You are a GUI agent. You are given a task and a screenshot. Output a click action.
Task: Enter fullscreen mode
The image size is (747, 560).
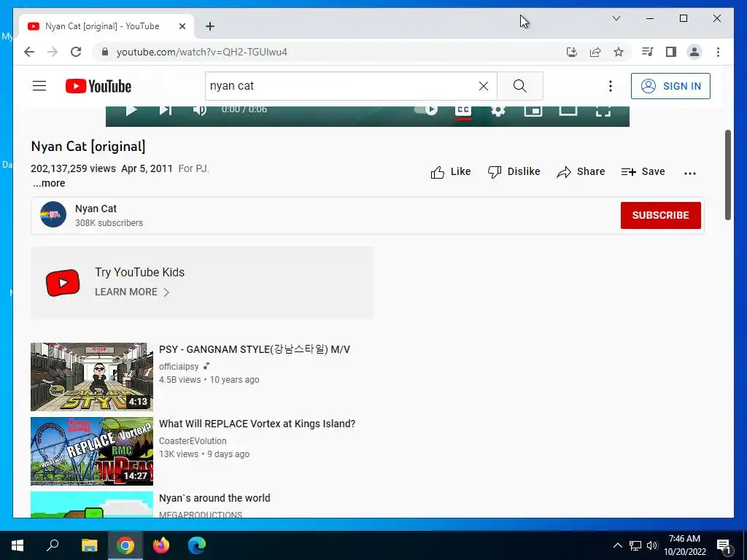[603, 111]
